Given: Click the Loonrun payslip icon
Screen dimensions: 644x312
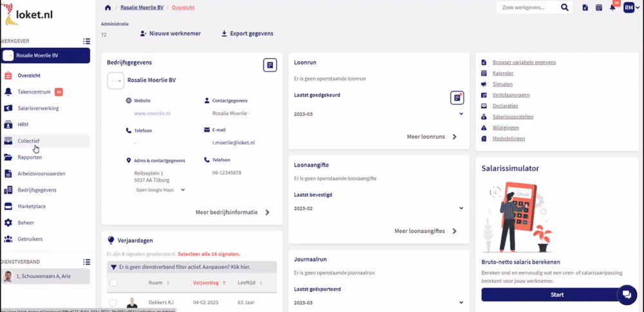Looking at the screenshot, I should [x=457, y=97].
